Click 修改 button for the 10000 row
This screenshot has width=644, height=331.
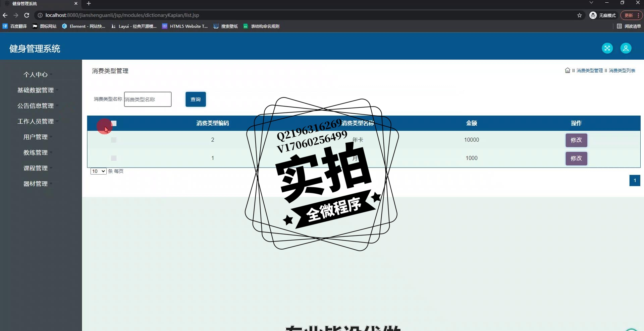(x=576, y=140)
